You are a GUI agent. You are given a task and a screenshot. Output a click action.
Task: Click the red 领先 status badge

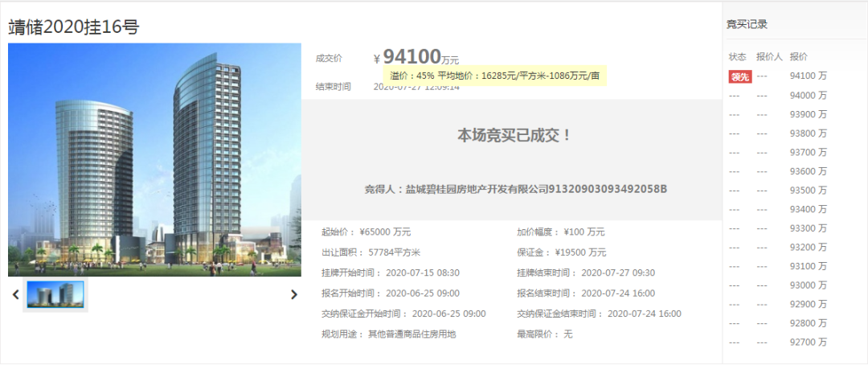(x=739, y=77)
